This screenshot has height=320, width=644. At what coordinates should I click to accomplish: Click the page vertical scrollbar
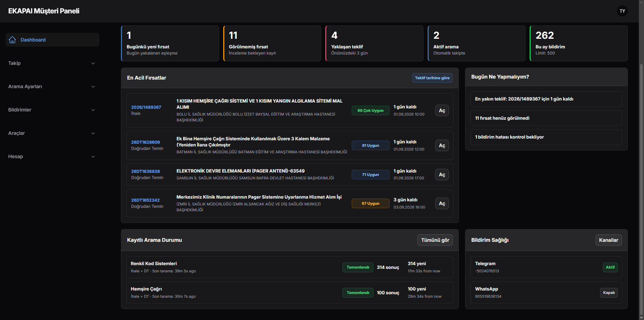pyautogui.click(x=641, y=189)
